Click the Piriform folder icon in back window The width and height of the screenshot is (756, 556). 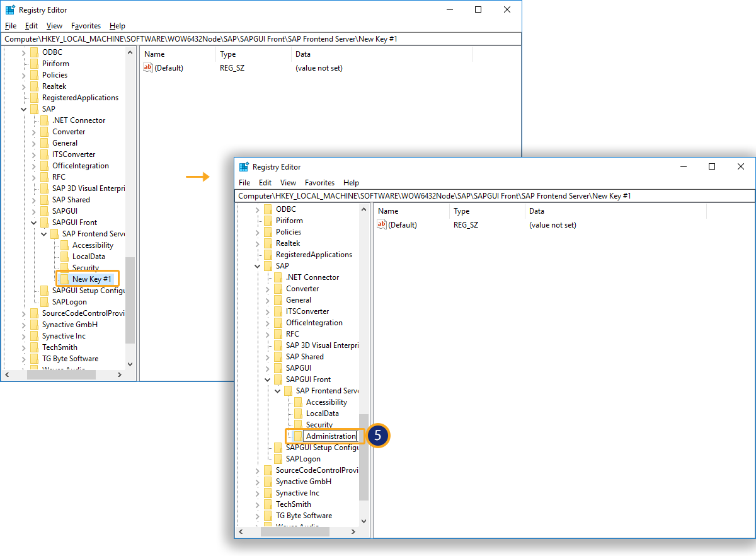tap(34, 64)
